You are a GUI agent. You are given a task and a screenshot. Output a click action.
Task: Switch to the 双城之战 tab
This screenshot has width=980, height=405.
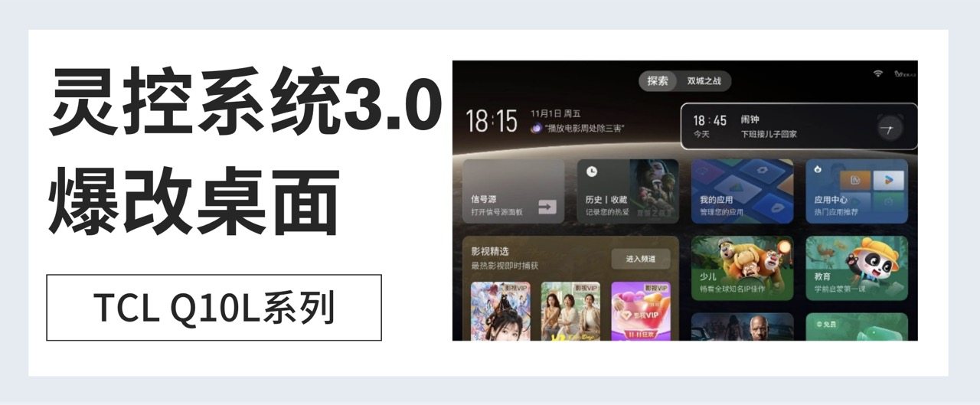pos(703,81)
